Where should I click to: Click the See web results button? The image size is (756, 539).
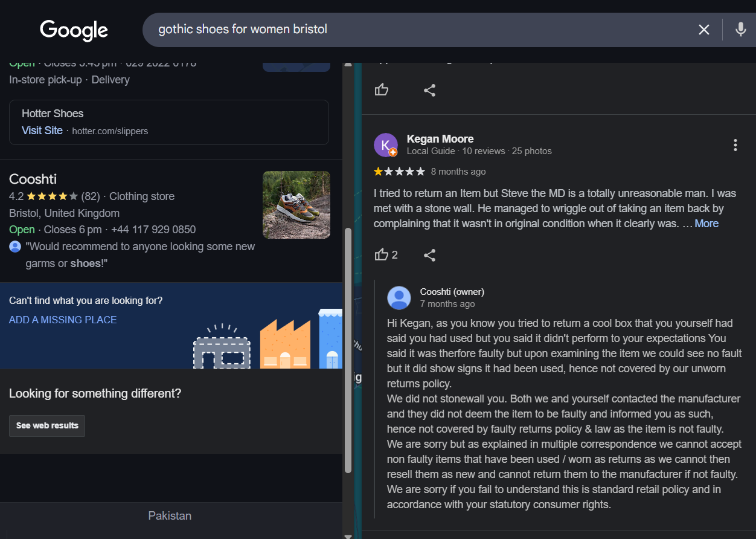(x=47, y=425)
